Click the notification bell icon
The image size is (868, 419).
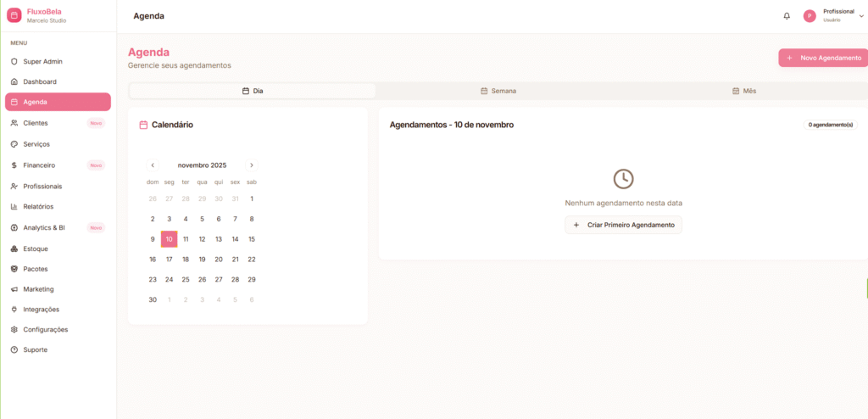coord(787,16)
